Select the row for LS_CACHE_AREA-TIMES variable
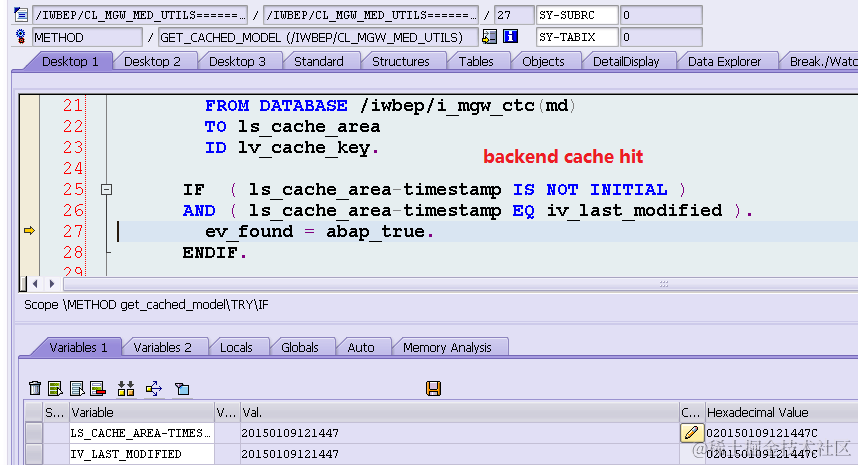The height and width of the screenshot is (465, 858). click(33, 433)
